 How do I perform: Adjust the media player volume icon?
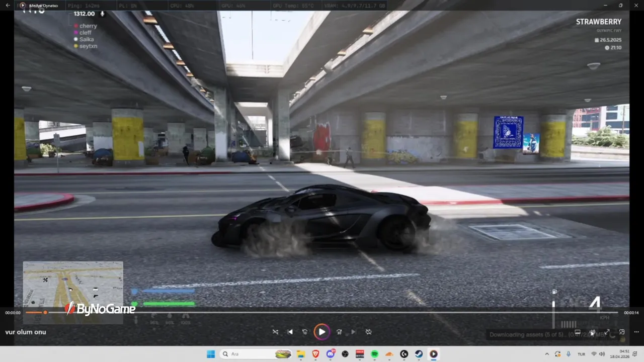click(x=593, y=332)
